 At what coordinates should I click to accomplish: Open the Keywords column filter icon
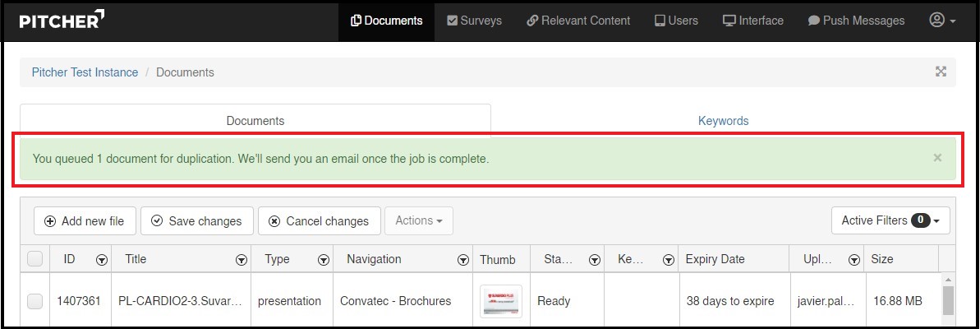click(x=667, y=260)
